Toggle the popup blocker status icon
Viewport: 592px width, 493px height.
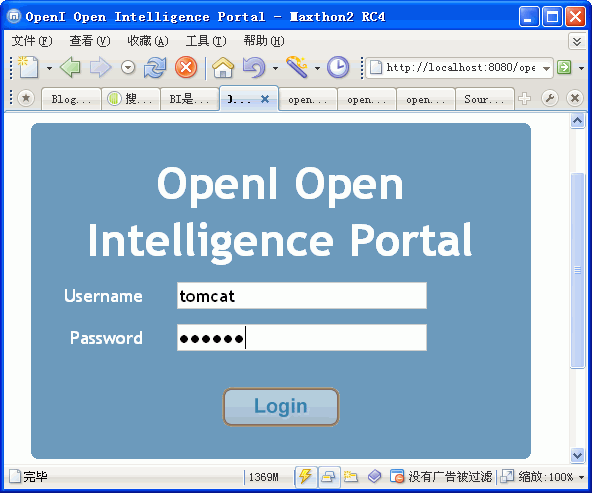tap(328, 476)
